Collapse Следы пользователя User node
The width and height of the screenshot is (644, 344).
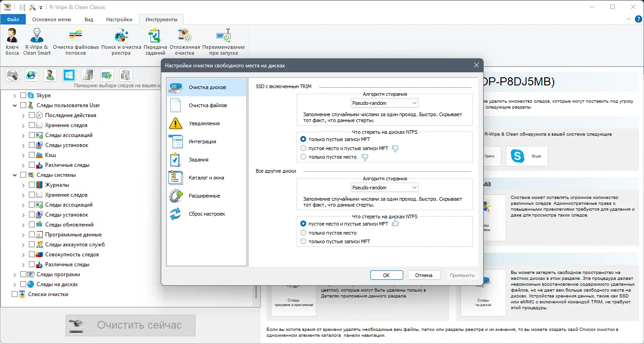(14, 105)
